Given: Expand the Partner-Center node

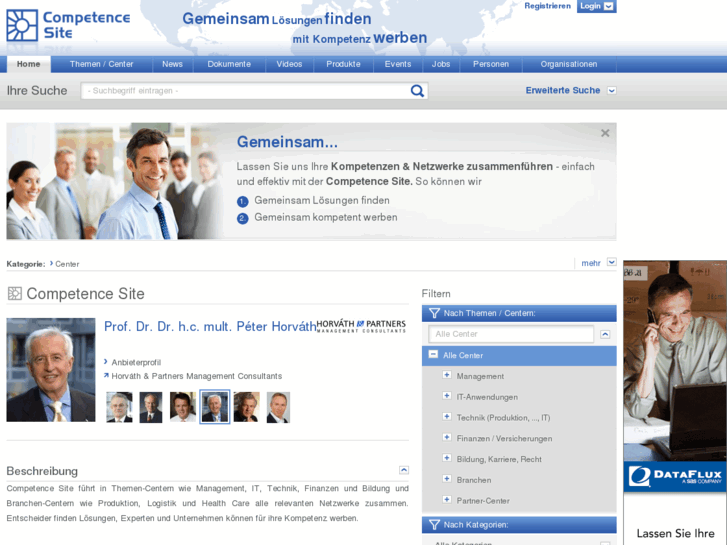Looking at the screenshot, I should point(447,500).
